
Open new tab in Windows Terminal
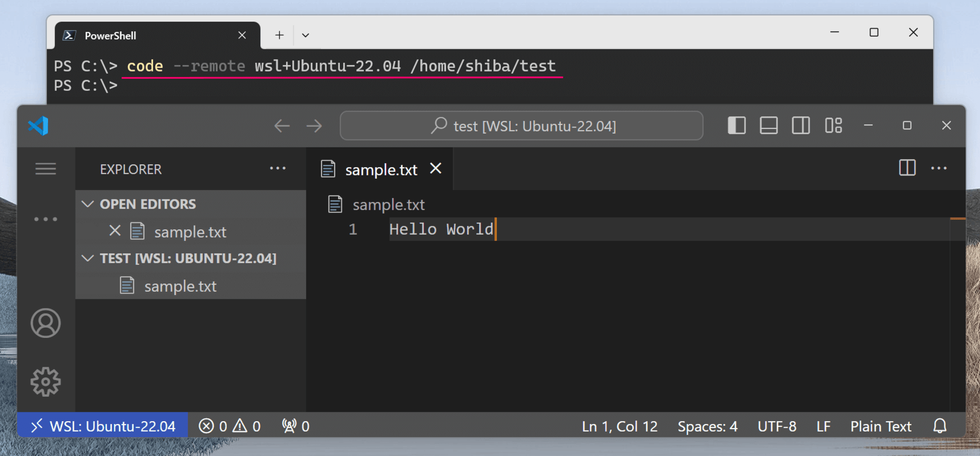tap(279, 35)
